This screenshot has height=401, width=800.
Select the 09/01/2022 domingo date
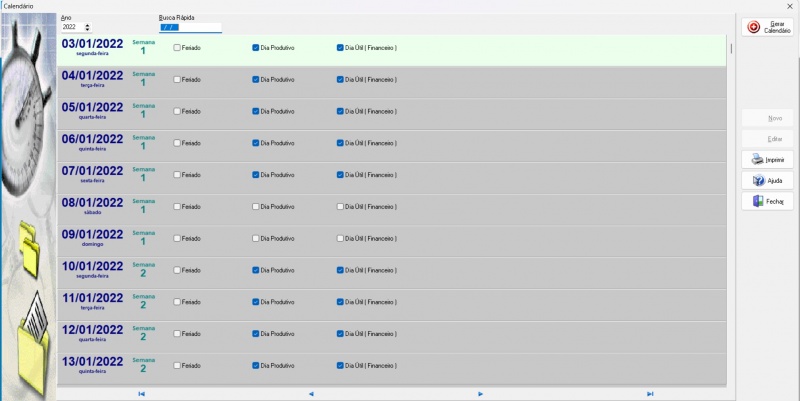[92, 234]
